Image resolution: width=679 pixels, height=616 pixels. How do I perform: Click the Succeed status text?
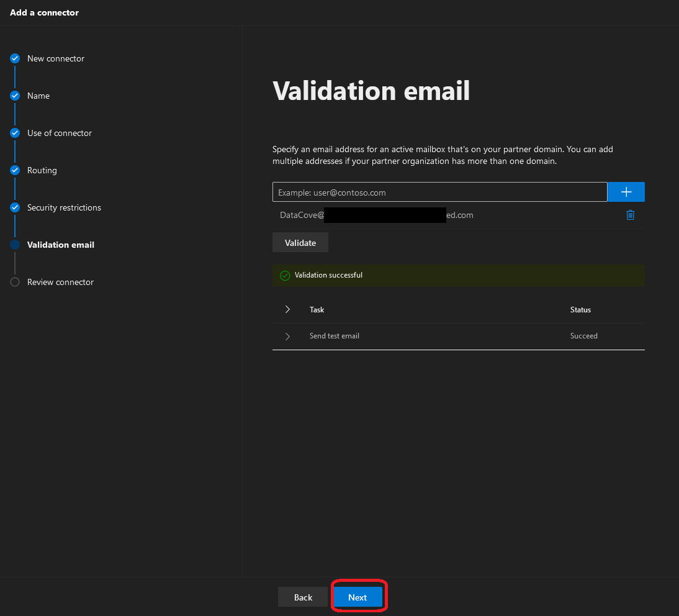tap(583, 336)
